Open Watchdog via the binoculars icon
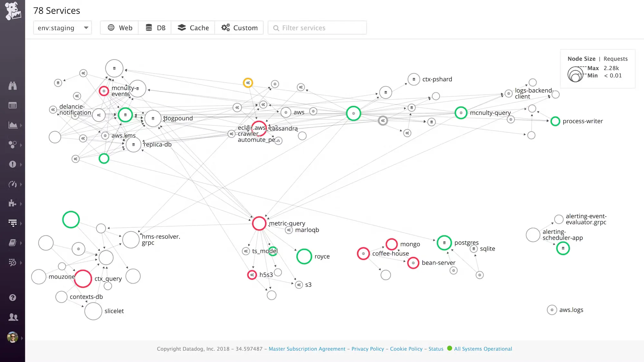This screenshot has width=644, height=362. (13, 86)
